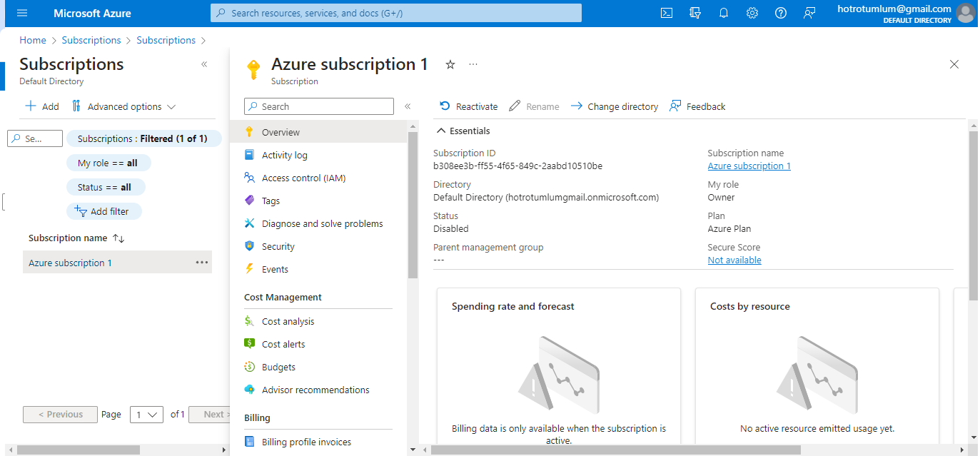Open the page number dropdown

pos(146,414)
